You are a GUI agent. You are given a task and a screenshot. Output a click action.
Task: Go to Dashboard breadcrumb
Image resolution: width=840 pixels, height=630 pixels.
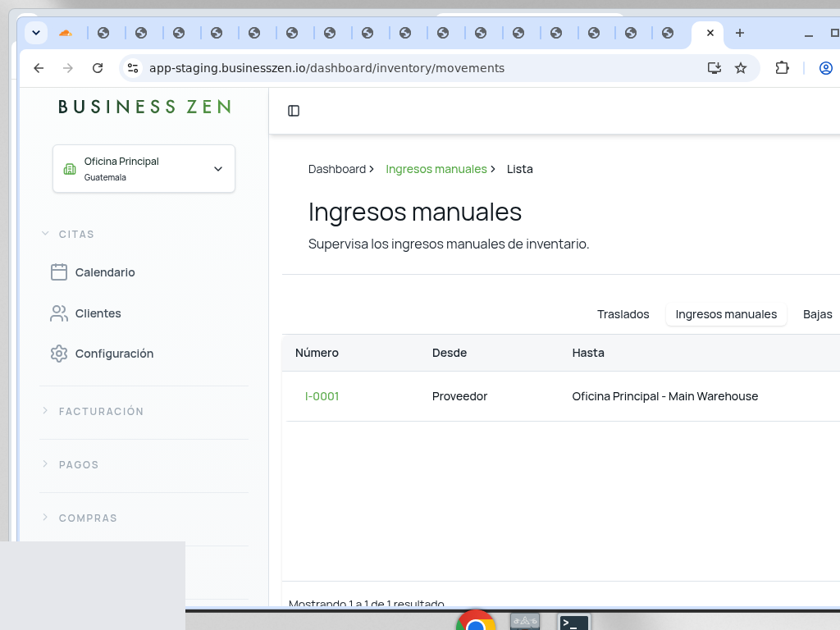coord(337,169)
